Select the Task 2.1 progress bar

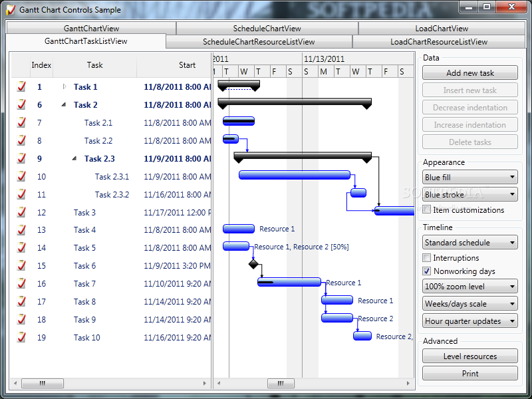coord(239,121)
